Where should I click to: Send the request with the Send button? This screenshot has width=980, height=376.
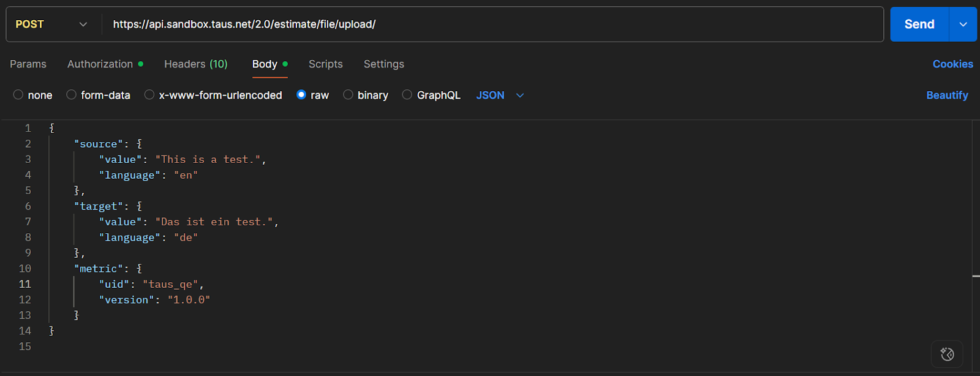pyautogui.click(x=919, y=24)
